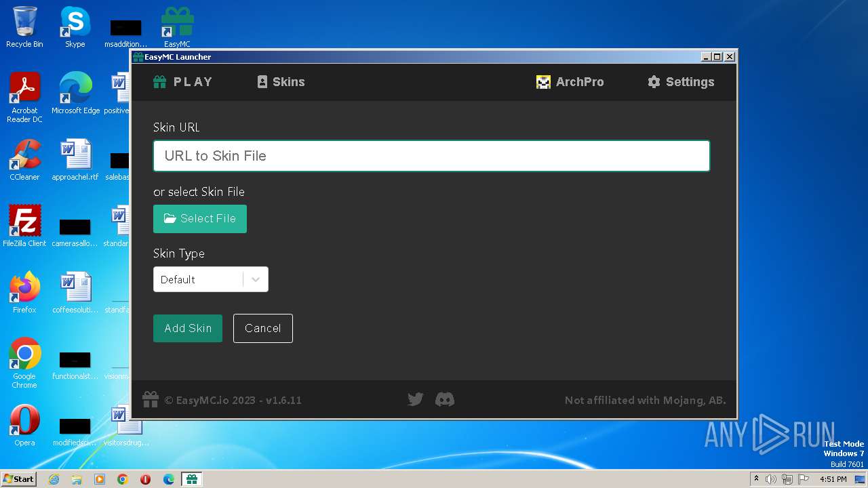Image resolution: width=868 pixels, height=488 pixels.
Task: Open the Windows Start menu
Action: pos(18,479)
